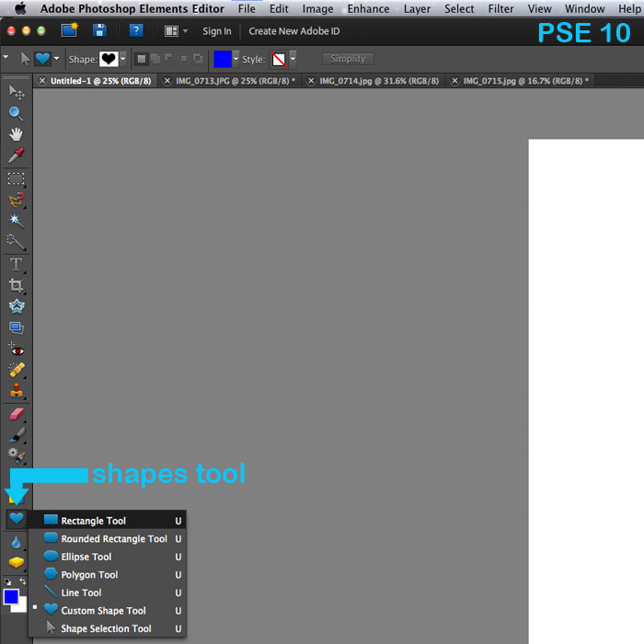Click the white background color swatch
This screenshot has height=644, width=644.
coord(22,608)
